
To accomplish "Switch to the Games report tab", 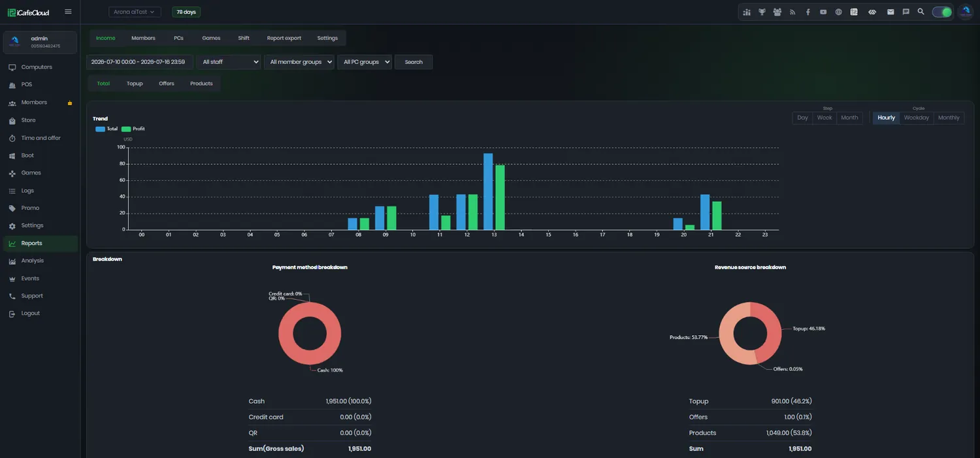I will [x=211, y=38].
